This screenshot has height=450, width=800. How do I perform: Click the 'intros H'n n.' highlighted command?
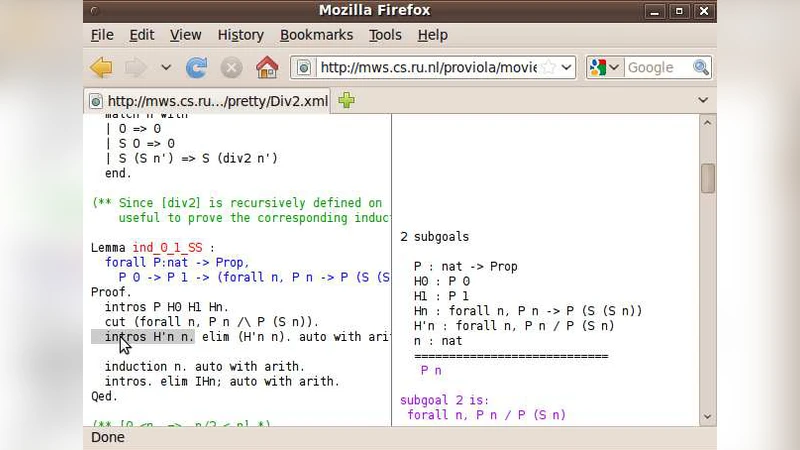tap(143, 337)
